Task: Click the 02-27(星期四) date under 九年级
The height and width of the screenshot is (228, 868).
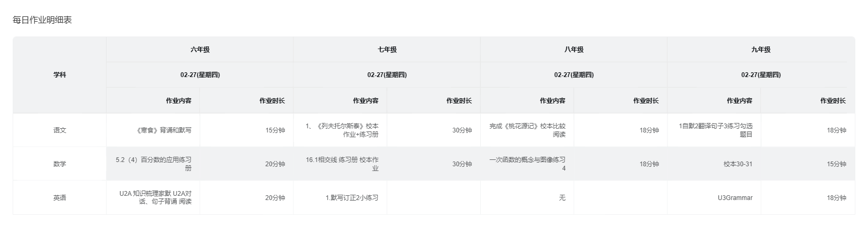Action: pos(760,75)
